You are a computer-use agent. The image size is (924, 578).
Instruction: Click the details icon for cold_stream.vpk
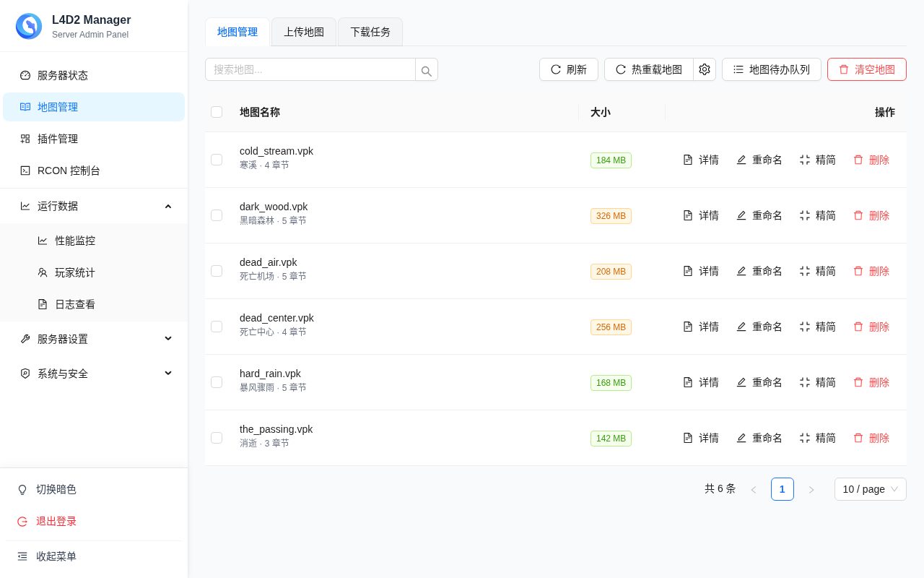(x=688, y=160)
